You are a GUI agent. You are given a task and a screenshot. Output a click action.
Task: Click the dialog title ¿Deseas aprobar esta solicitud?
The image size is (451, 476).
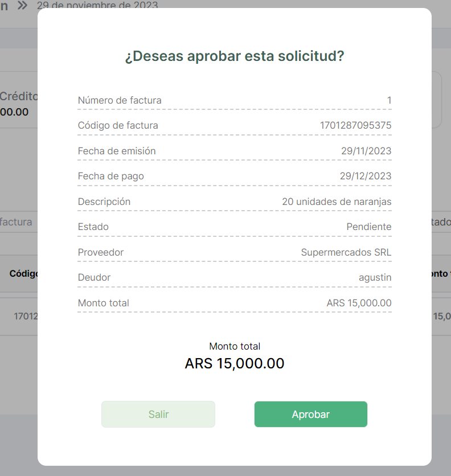click(235, 56)
